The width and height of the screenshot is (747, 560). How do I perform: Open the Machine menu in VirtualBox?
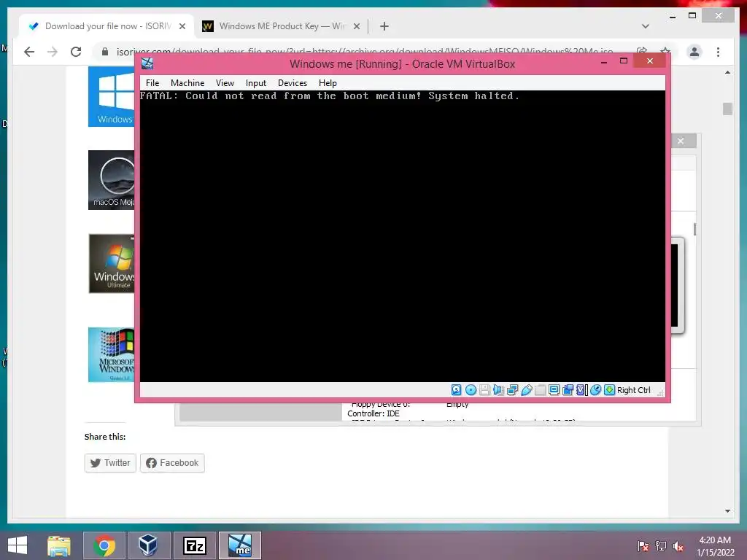coord(187,83)
